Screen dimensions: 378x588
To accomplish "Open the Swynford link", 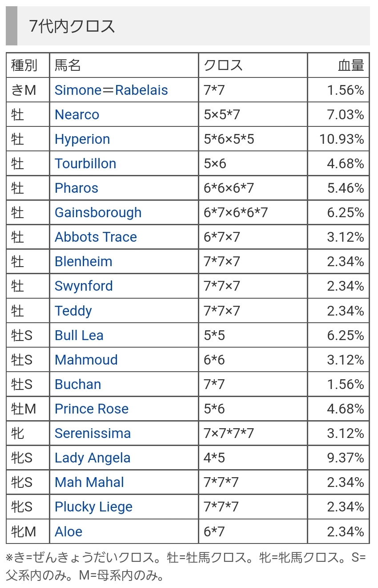I will pos(84,286).
